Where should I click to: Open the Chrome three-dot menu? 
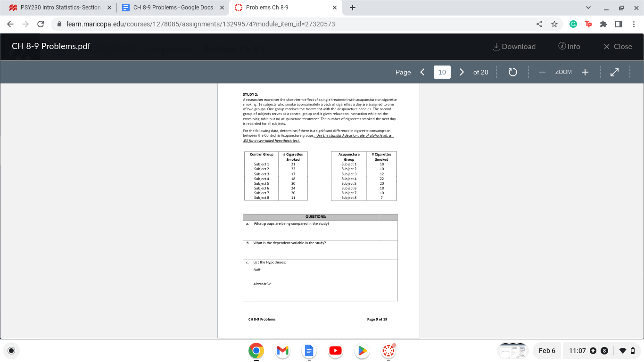[x=634, y=24]
